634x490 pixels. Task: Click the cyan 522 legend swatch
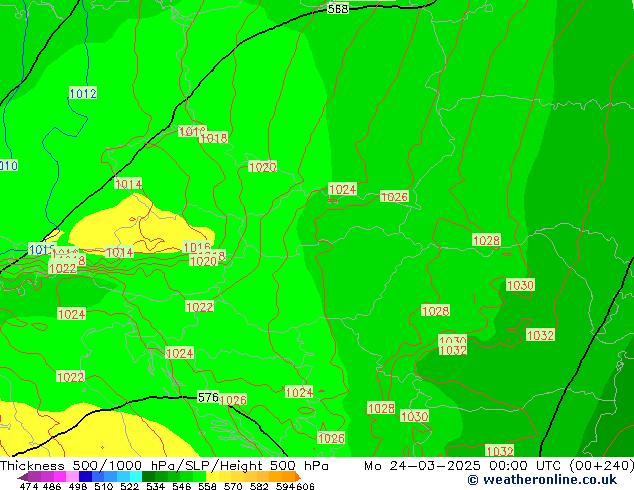click(135, 476)
